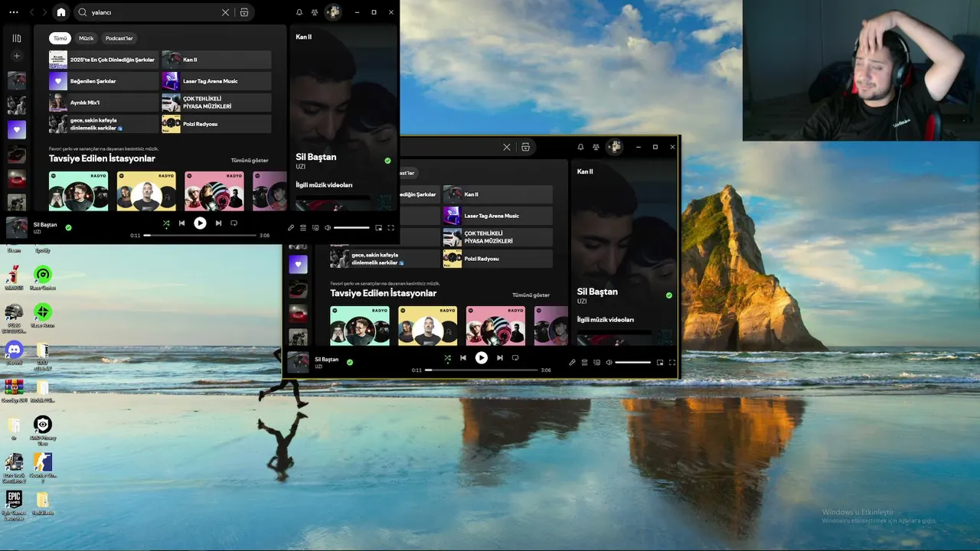This screenshot has width=980, height=551.
Task: Open Friend Activity in the second Spotify window
Action: 596,147
